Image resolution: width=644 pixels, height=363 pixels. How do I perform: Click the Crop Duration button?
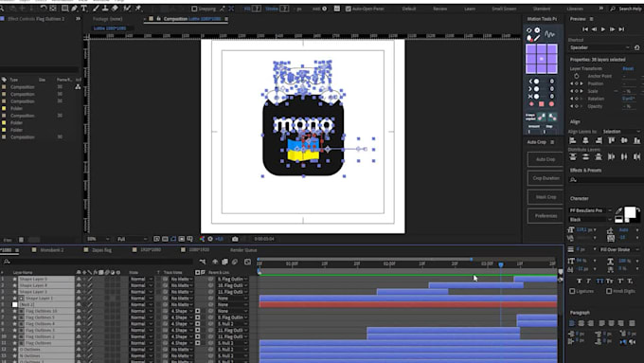coord(546,178)
